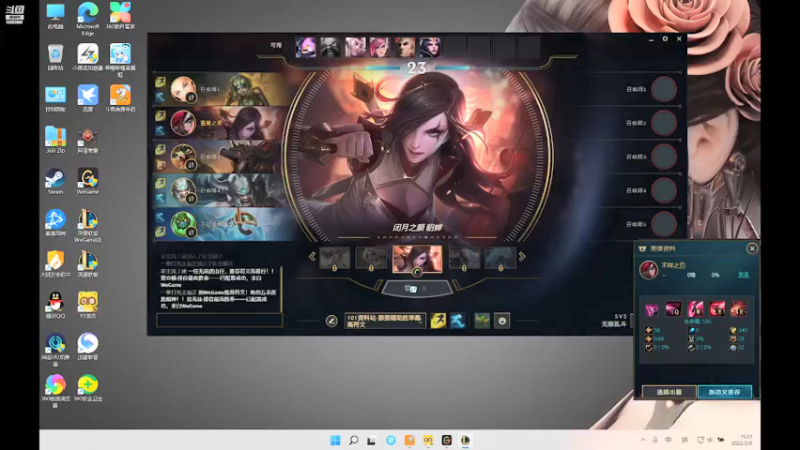This screenshot has height=450, width=800.
Task: Open Microsoft Edge desktop shortcut
Action: [88, 18]
